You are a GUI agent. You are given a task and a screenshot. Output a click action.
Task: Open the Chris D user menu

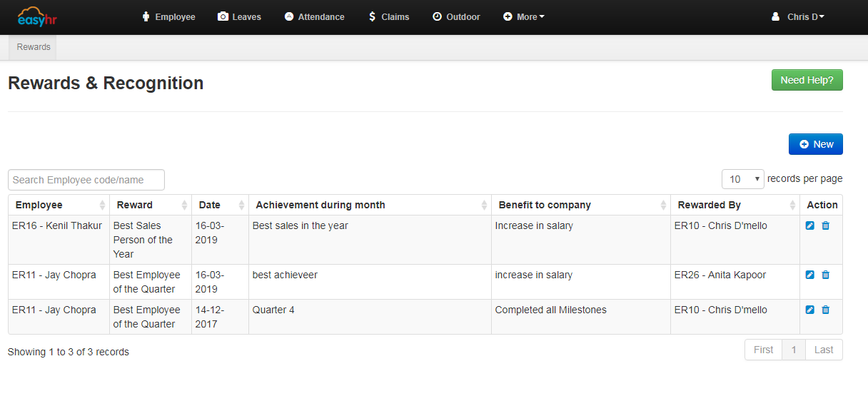click(x=798, y=16)
